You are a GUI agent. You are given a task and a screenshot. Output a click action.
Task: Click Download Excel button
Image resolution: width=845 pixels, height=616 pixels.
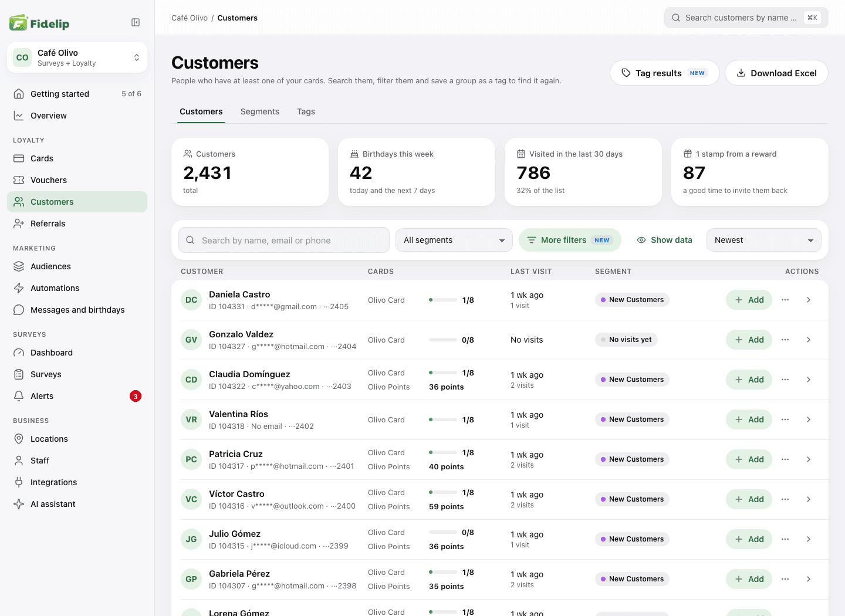tap(776, 73)
